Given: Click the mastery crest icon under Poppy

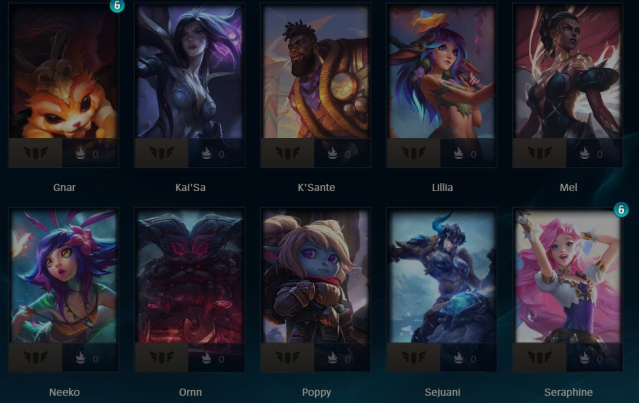Looking at the screenshot, I should pos(288,357).
